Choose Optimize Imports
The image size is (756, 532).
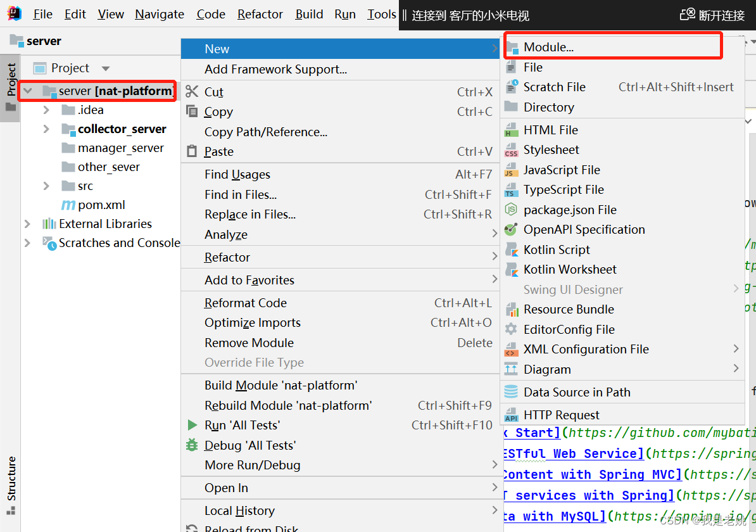point(340,322)
